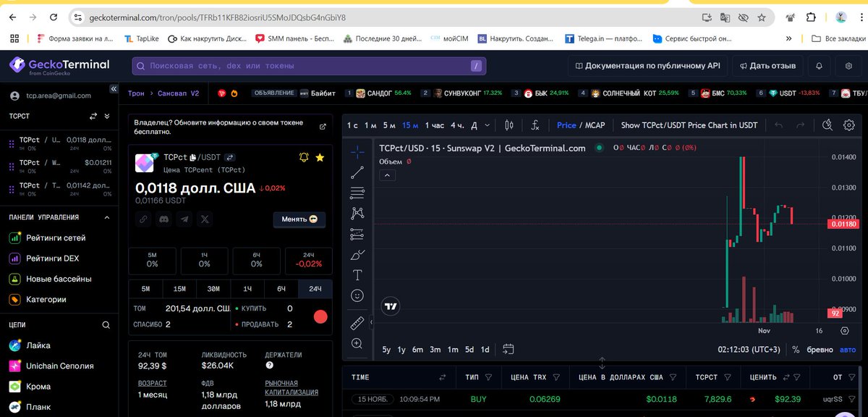Open the Fibonacci retracement tool
This screenshot has height=417, width=868.
click(x=357, y=193)
